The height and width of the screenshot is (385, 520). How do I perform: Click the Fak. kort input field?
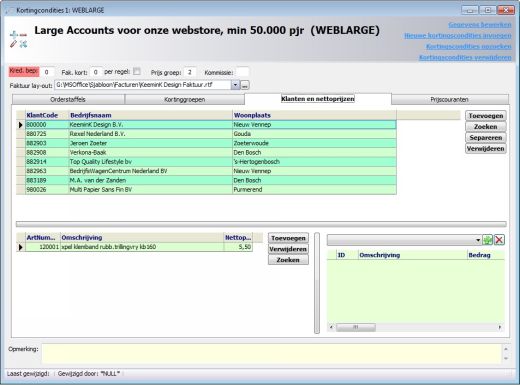(96, 72)
